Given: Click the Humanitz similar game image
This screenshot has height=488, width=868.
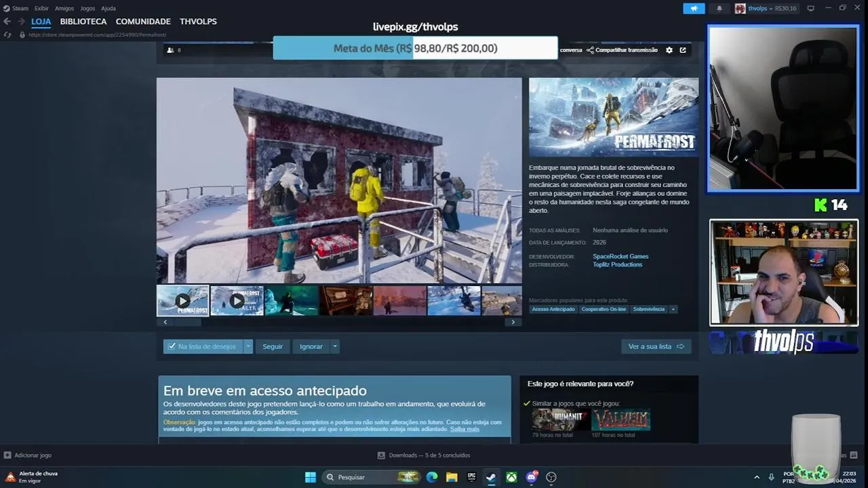Looking at the screenshot, I should (x=560, y=420).
